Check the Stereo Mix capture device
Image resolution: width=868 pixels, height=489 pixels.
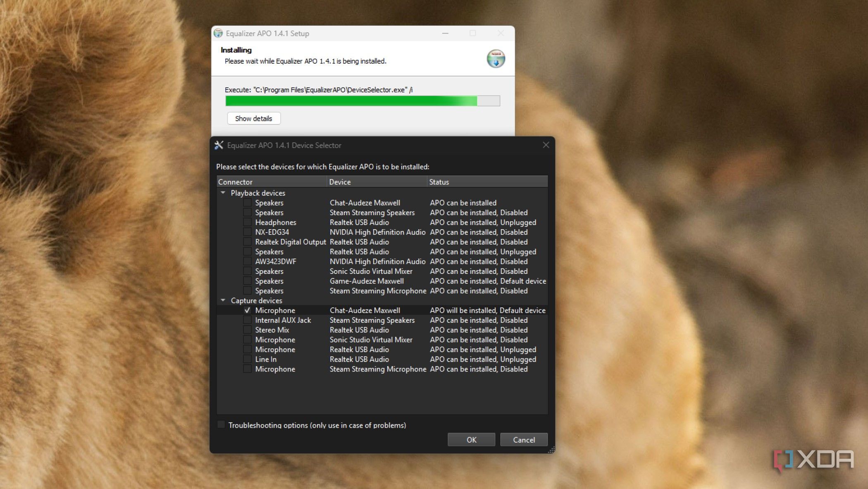[x=247, y=330]
